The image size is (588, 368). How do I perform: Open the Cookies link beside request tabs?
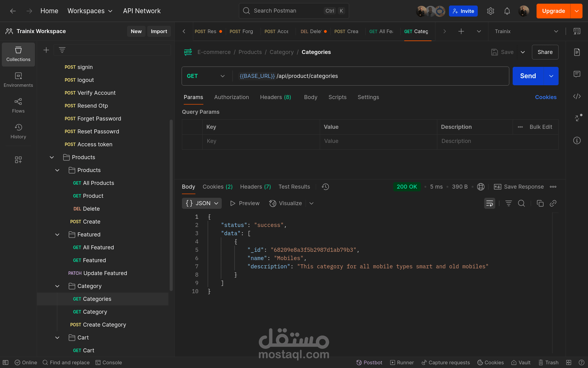545,97
